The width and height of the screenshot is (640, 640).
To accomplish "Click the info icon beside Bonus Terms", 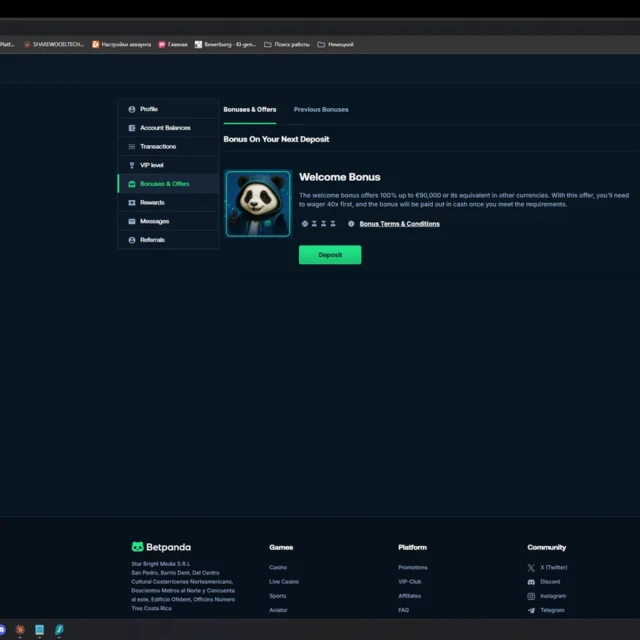I will (x=351, y=224).
